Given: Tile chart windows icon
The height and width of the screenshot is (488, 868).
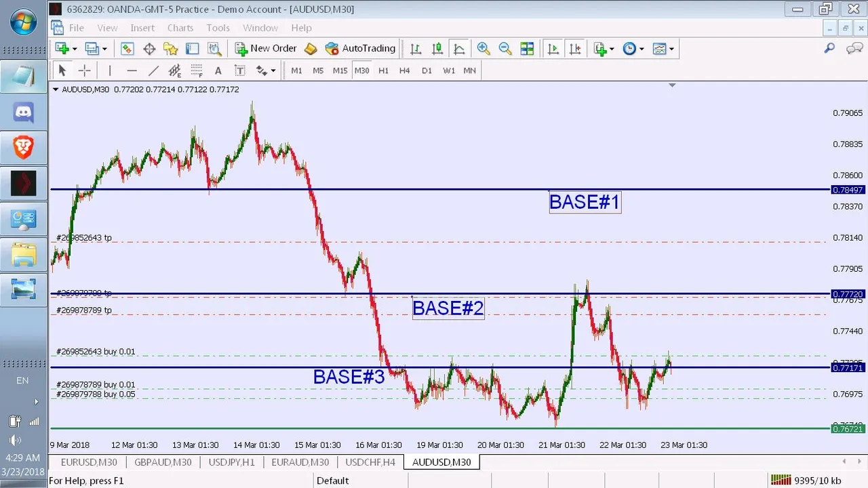Looking at the screenshot, I should click(527, 48).
